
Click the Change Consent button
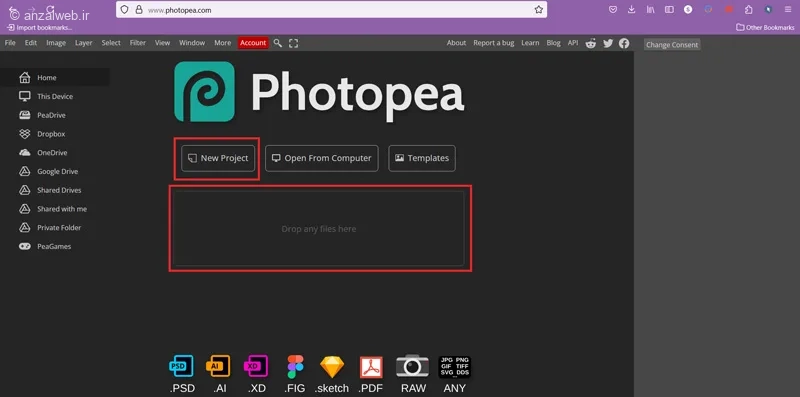[x=672, y=45]
